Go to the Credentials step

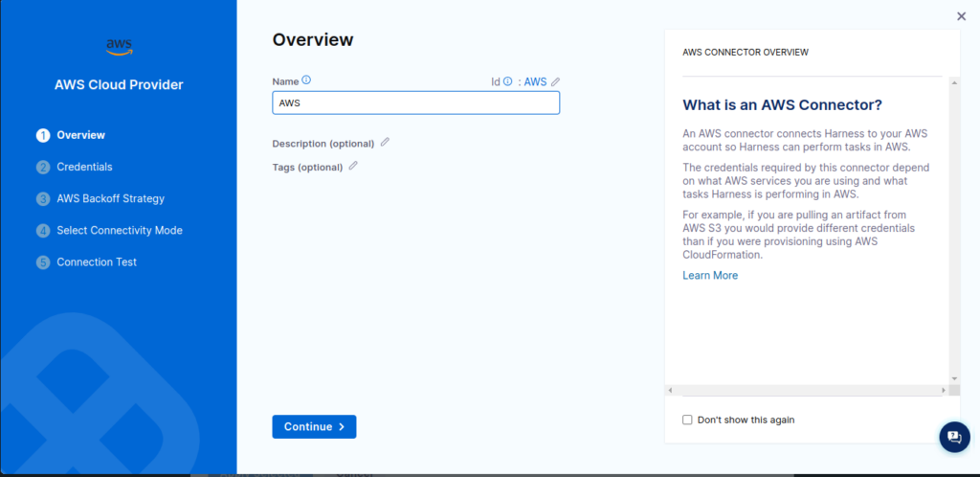(x=84, y=167)
